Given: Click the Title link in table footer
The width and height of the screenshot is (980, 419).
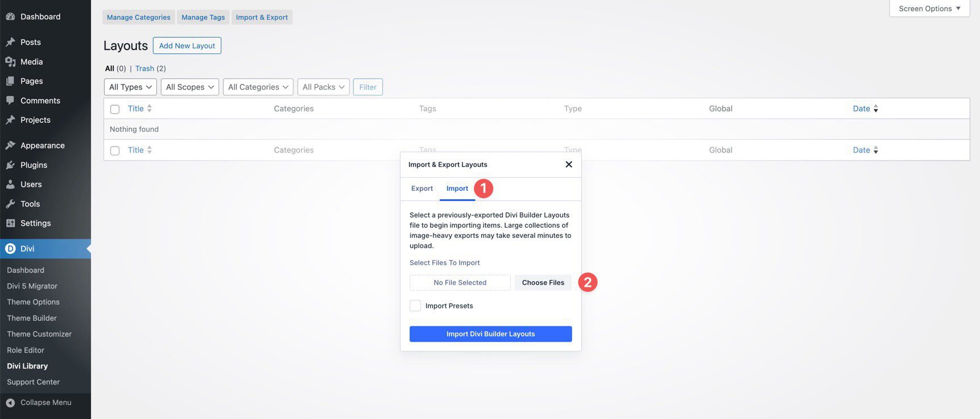Looking at the screenshot, I should click(x=136, y=150).
